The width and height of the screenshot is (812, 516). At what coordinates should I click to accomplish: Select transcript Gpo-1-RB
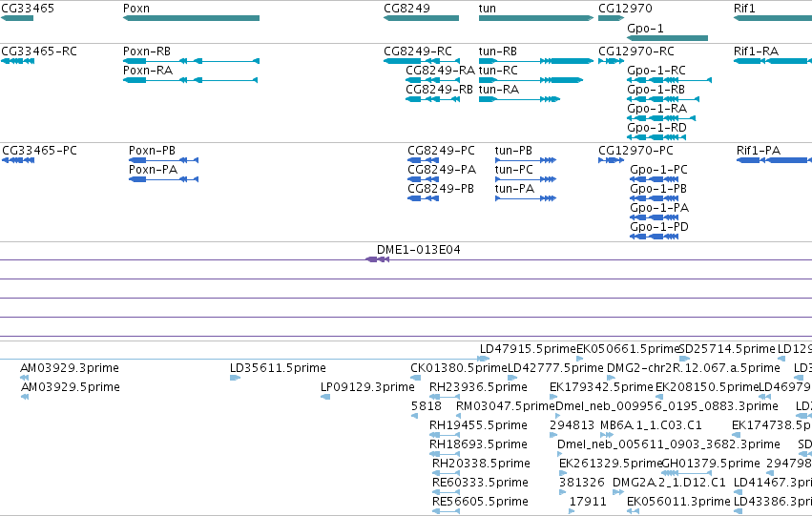(663, 99)
